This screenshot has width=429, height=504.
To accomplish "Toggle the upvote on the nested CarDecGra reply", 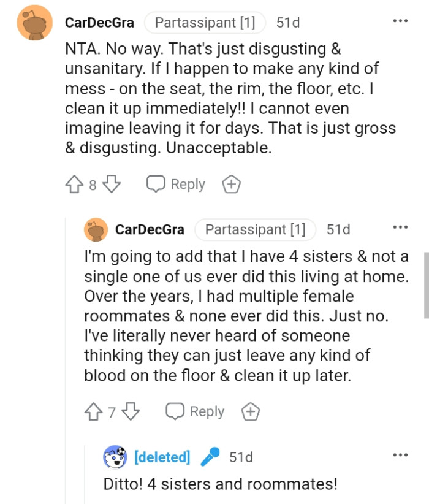I will tap(94, 411).
